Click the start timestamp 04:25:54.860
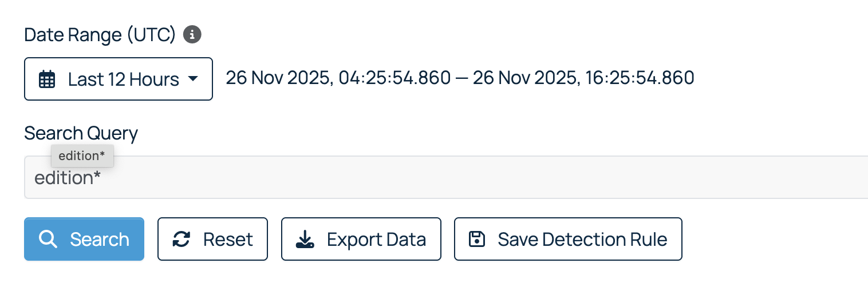 394,78
